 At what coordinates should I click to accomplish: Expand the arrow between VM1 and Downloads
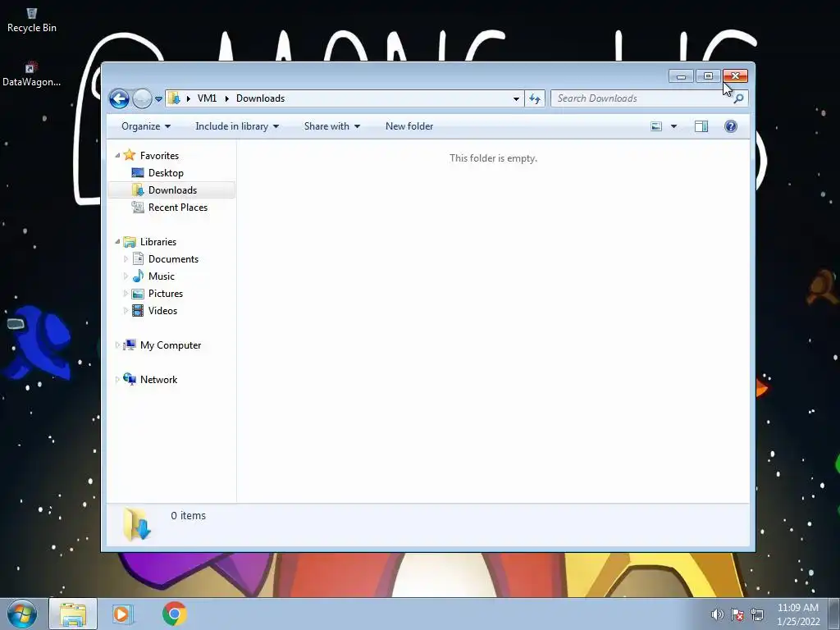tap(226, 98)
